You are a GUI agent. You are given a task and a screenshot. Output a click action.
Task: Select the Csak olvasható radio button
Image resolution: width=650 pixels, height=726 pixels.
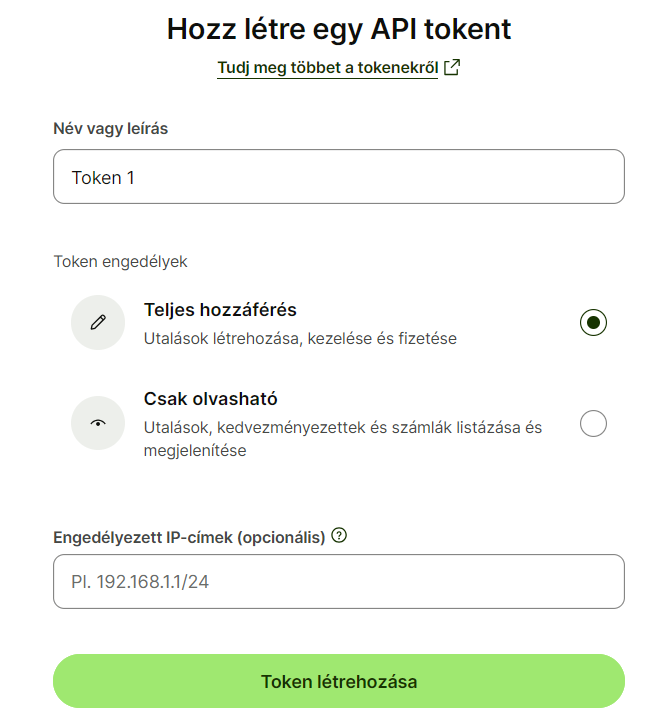593,424
